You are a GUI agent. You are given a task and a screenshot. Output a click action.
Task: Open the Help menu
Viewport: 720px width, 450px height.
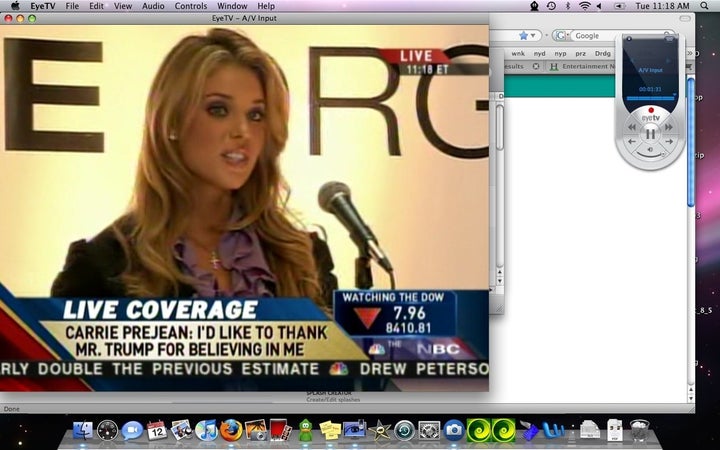(266, 6)
